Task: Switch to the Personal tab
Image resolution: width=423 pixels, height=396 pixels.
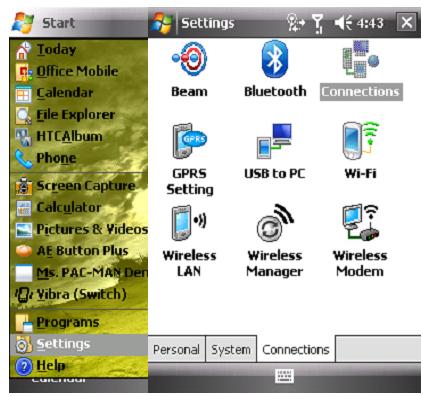Action: 176,349
